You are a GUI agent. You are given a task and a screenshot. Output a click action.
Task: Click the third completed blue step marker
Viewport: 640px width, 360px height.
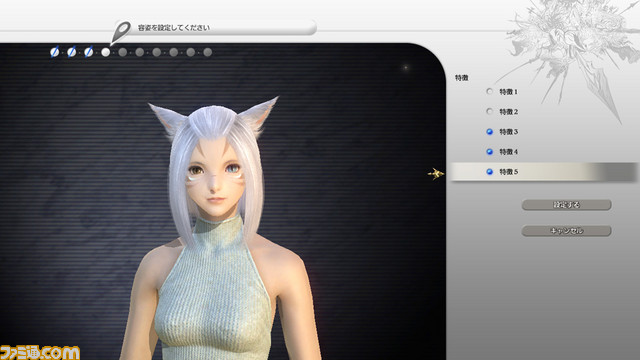point(89,52)
